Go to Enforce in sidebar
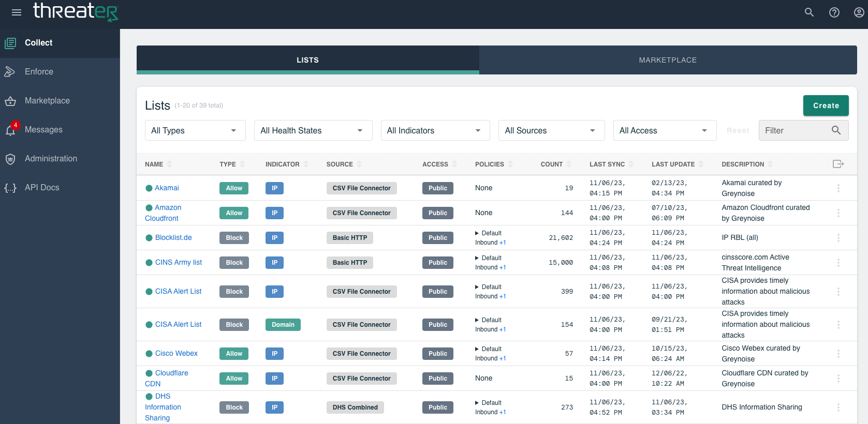Image resolution: width=868 pixels, height=424 pixels. (60, 72)
